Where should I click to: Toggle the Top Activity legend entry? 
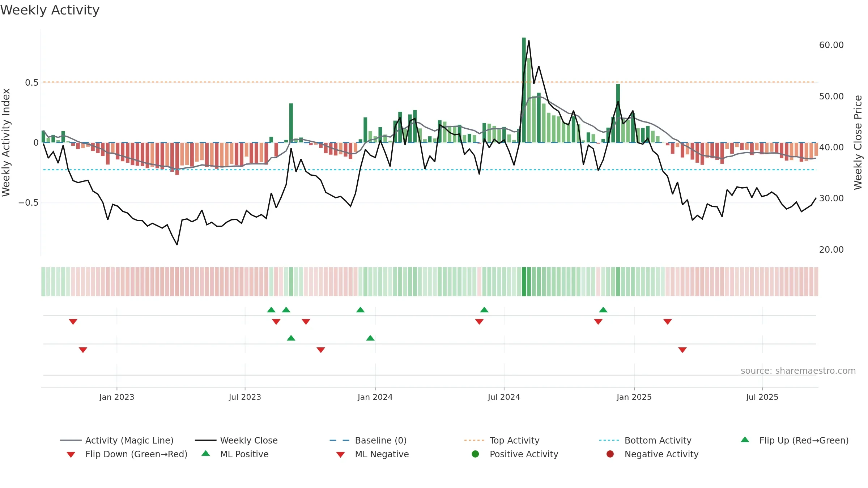tap(502, 440)
